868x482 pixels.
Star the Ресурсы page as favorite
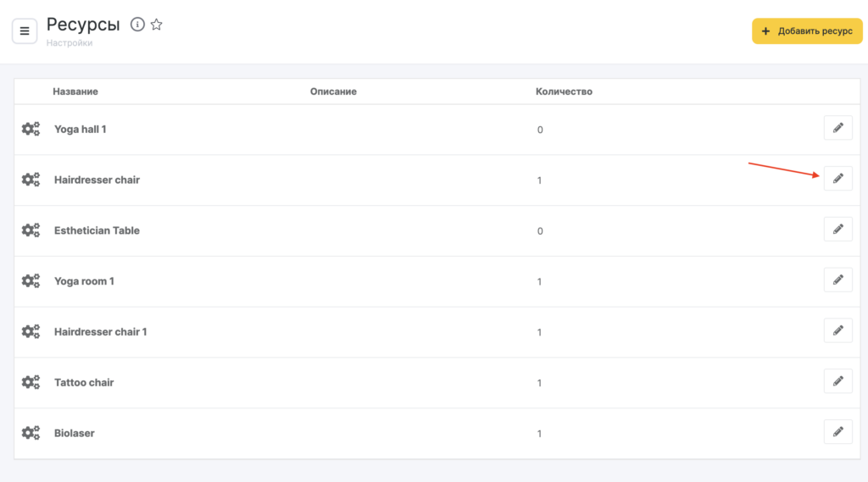[157, 25]
